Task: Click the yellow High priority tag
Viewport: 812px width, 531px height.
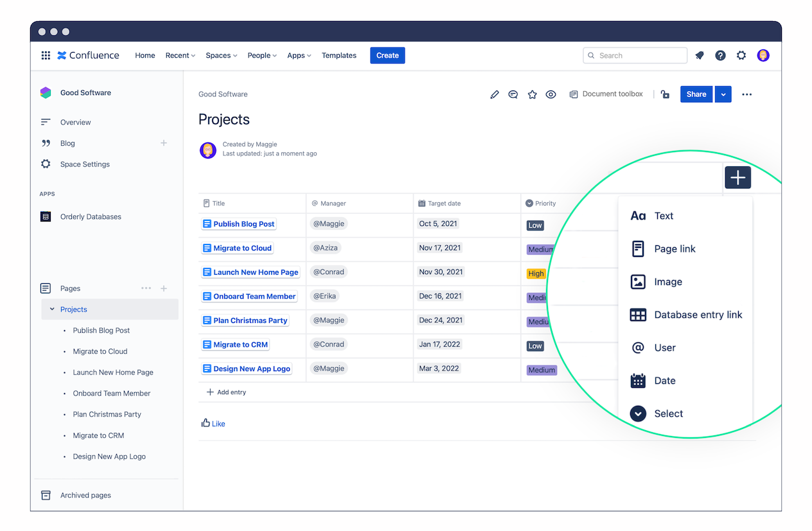Action: click(536, 274)
